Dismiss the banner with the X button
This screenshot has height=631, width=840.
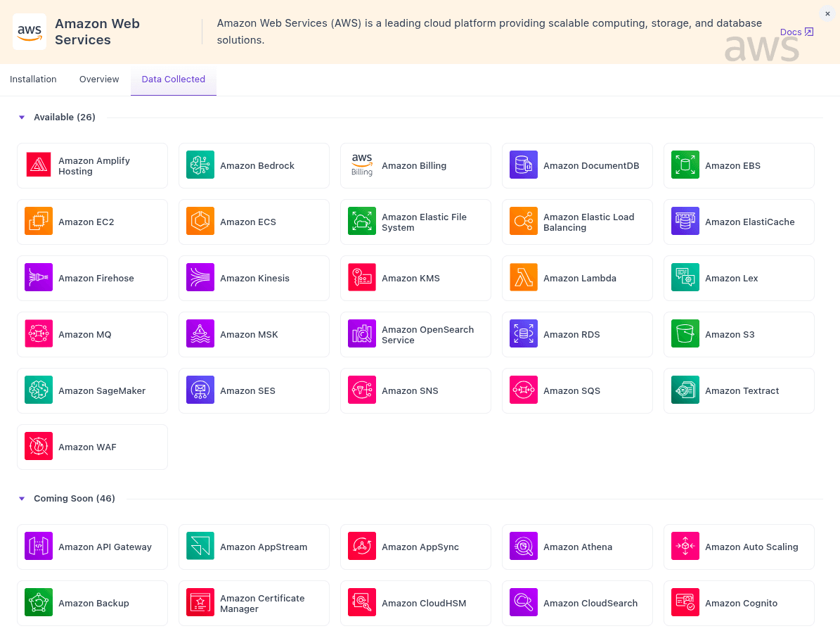[x=827, y=13]
